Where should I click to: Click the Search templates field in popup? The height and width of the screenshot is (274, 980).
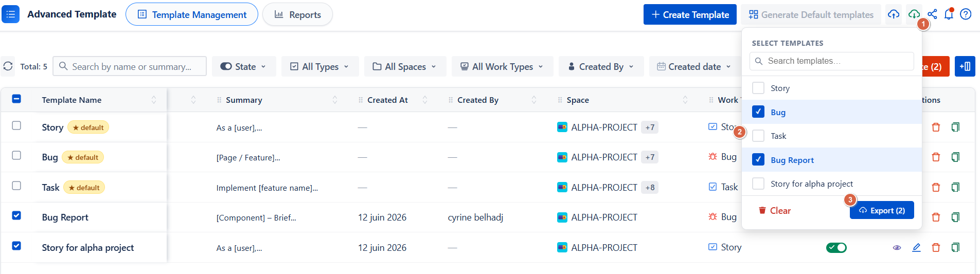click(x=832, y=61)
